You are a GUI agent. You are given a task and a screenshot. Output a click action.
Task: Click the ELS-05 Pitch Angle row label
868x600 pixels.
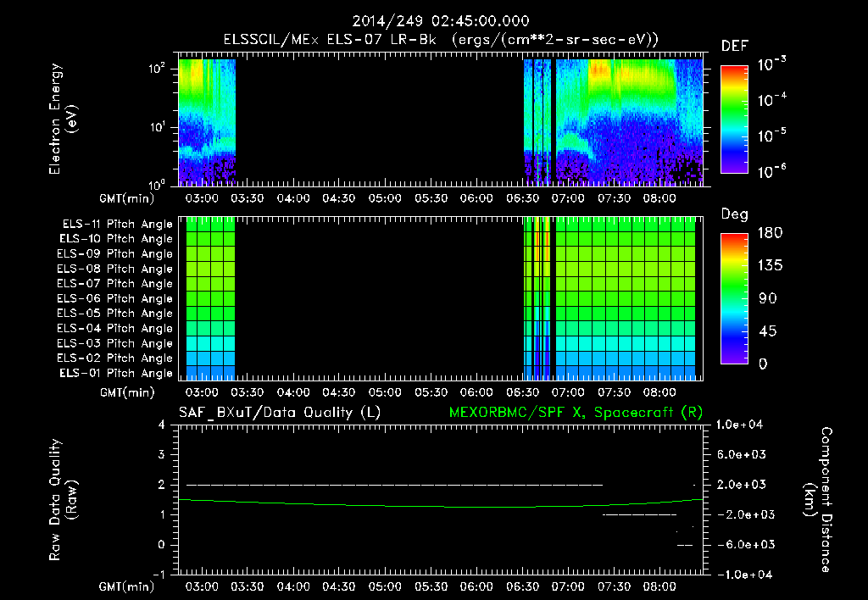[114, 314]
